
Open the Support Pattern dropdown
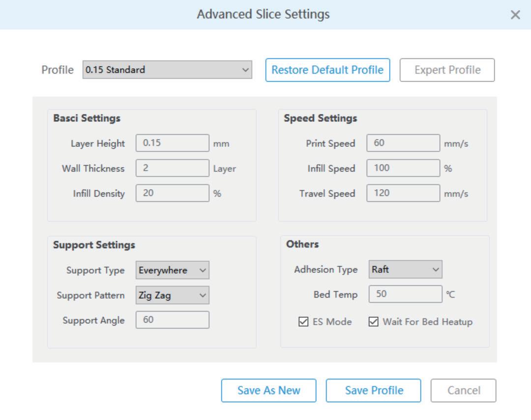(172, 295)
